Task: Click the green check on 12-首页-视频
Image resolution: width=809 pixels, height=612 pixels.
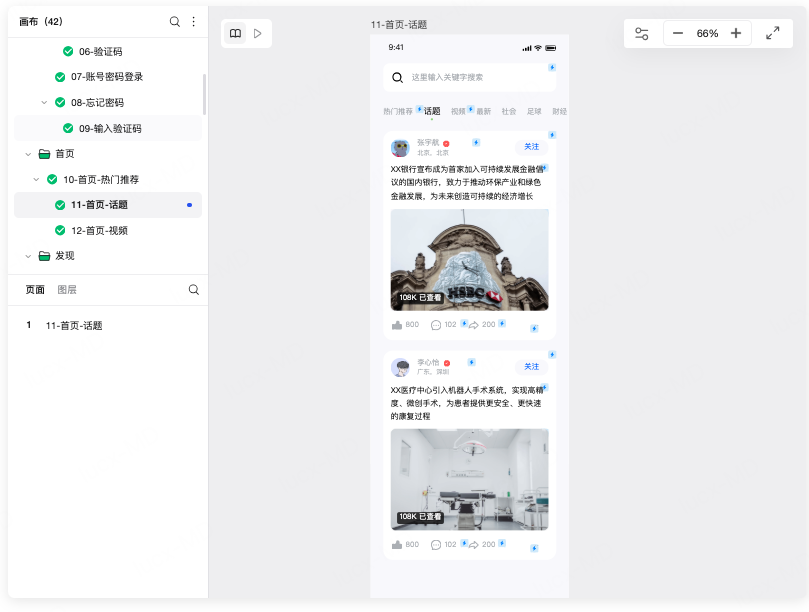Action: (60, 230)
